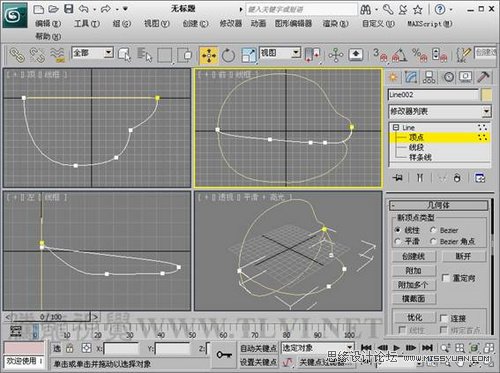
Task: Click Line002 object color swatch
Action: point(486,95)
